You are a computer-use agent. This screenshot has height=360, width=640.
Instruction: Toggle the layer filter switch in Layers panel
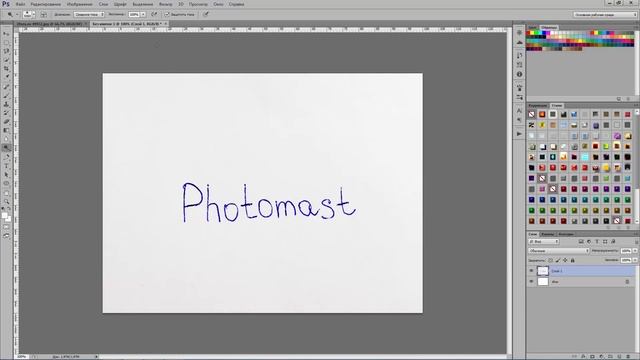[636, 242]
